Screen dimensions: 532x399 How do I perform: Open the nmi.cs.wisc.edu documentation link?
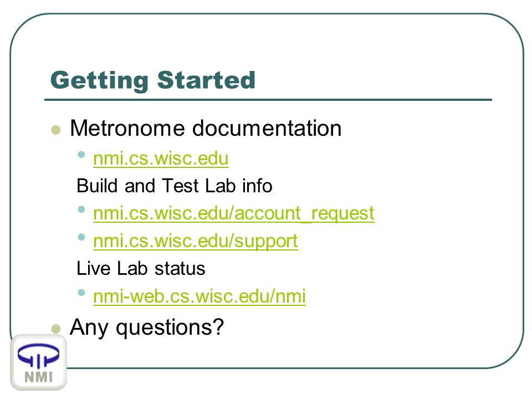pyautogui.click(x=161, y=158)
